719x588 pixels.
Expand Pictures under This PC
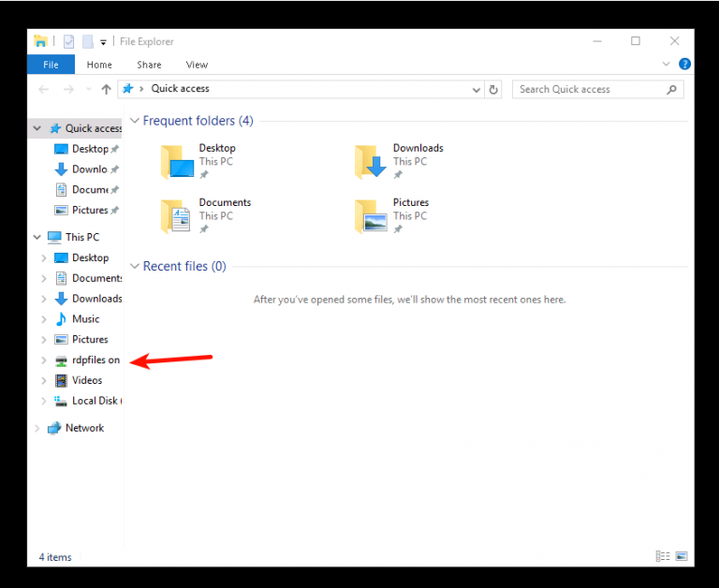(44, 339)
